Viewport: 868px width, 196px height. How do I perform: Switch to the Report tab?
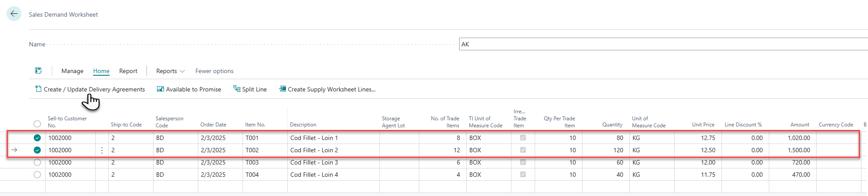coord(128,71)
